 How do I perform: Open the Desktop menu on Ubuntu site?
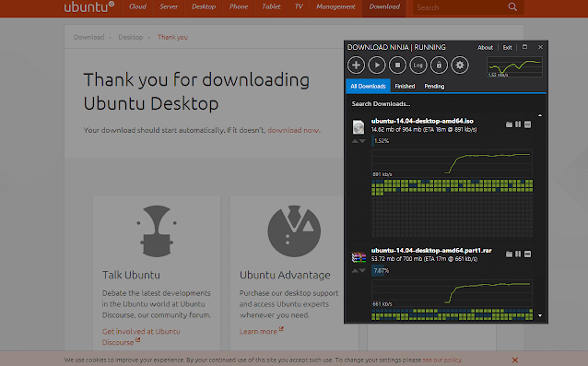(x=204, y=6)
